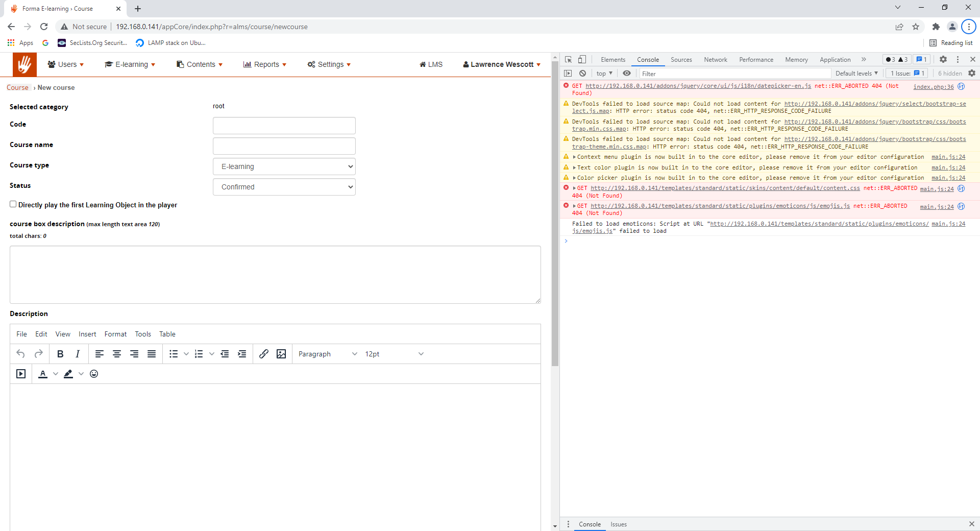980x531 pixels.
Task: Switch to the Network tab in DevTools
Action: 715,60
